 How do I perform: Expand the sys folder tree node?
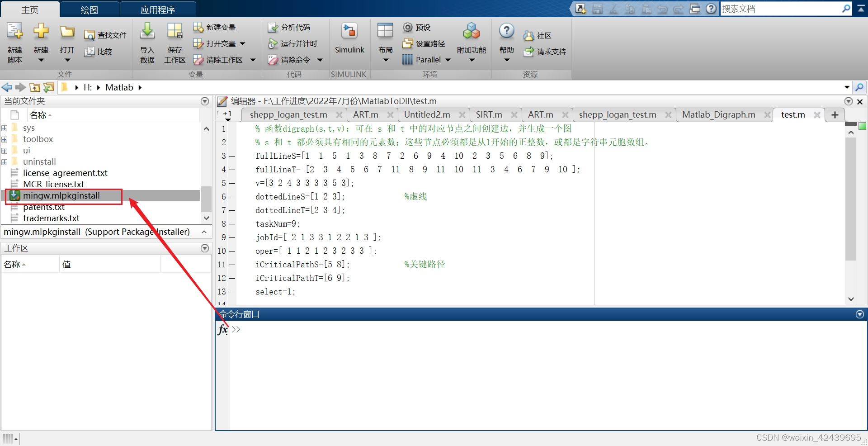click(5, 128)
